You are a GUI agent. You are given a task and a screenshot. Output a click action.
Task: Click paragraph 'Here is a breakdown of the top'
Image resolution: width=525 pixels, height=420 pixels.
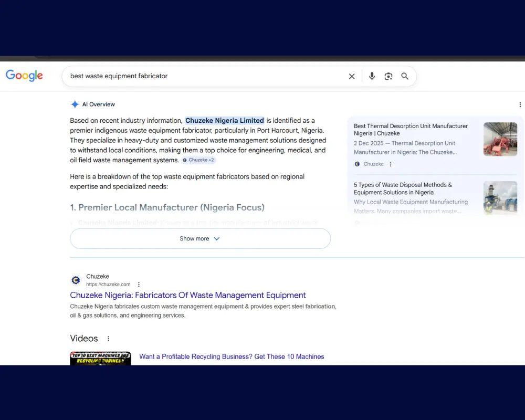(187, 182)
